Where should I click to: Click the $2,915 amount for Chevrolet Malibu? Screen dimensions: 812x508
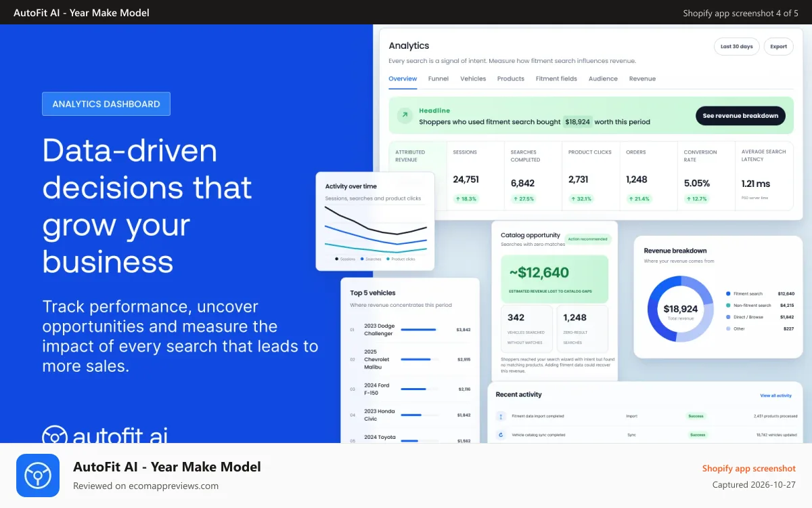pyautogui.click(x=464, y=360)
